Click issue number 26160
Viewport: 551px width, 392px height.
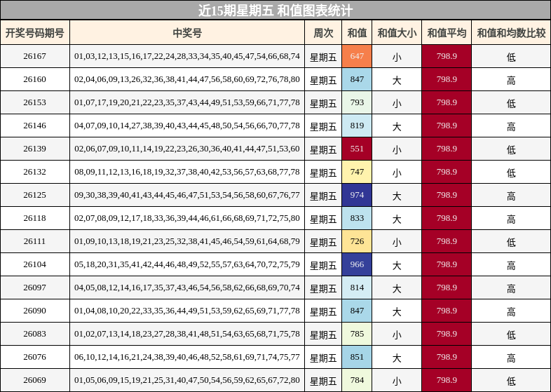tap(35, 79)
